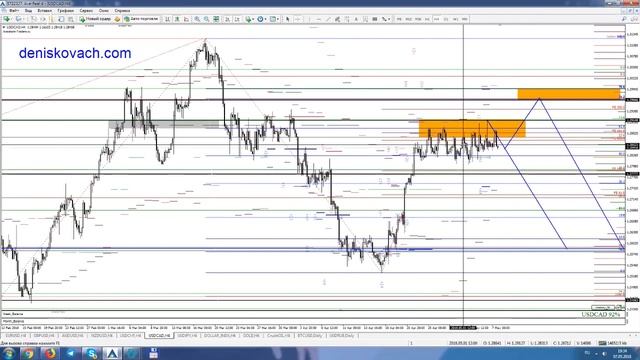
Task: Click the Profiles toolbar icon
Action: 19,19
